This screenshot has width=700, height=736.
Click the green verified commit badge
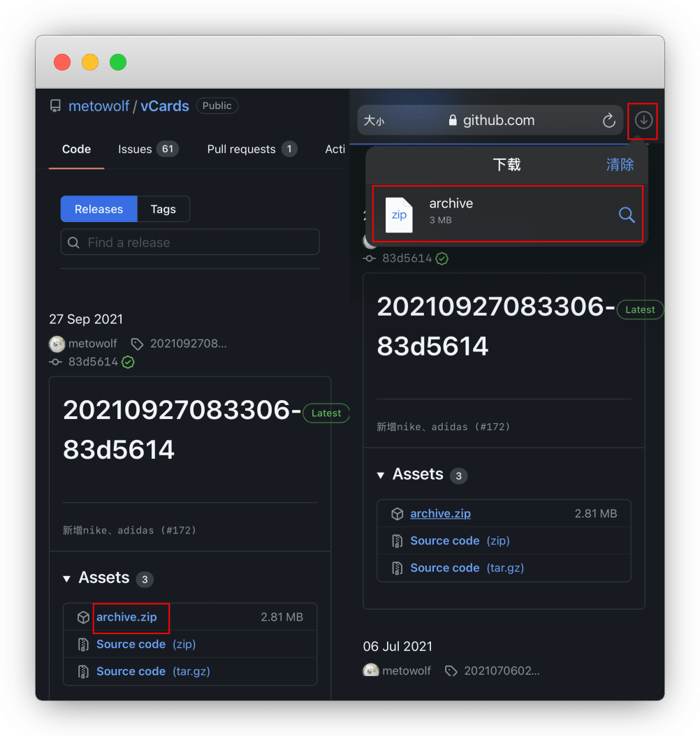pyautogui.click(x=128, y=362)
